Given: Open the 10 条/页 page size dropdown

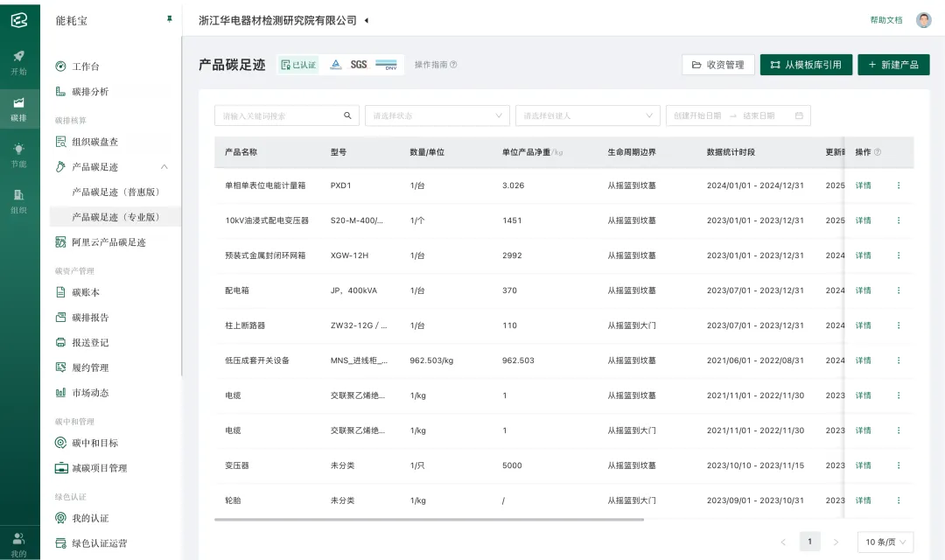Looking at the screenshot, I should (885, 542).
